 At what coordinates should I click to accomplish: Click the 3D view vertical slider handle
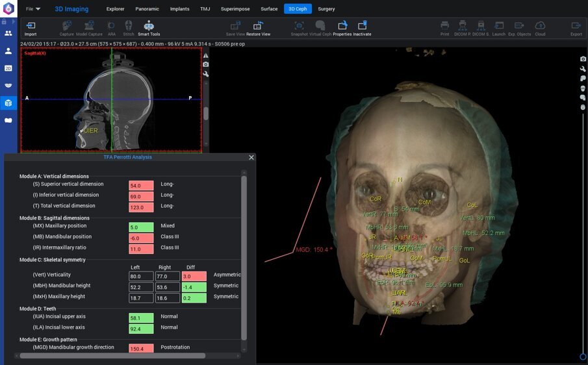click(583, 357)
